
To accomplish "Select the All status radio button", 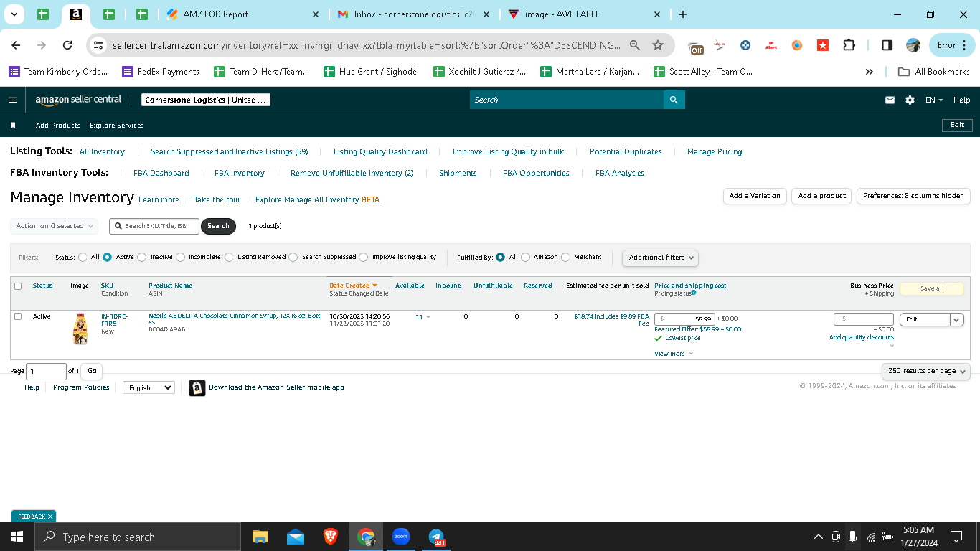I will [x=83, y=257].
